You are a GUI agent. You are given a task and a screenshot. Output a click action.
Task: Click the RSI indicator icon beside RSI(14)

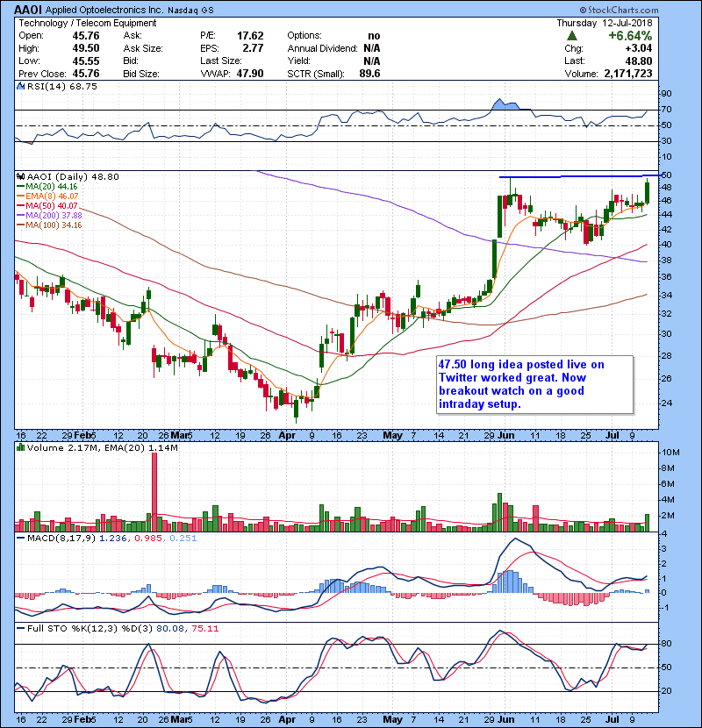coord(20,86)
